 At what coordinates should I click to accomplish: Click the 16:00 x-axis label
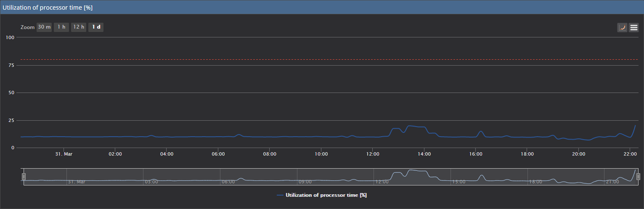point(475,154)
